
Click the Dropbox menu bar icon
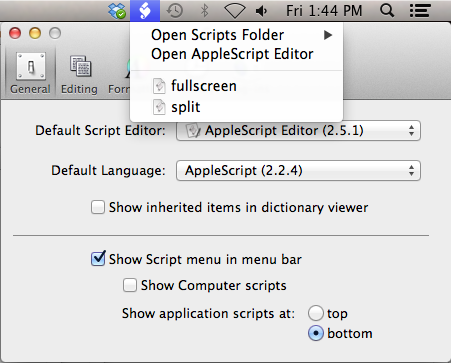coord(117,11)
